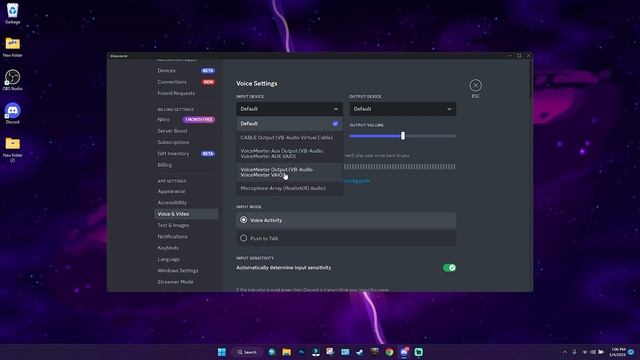Minimize the Discord window
Viewport: 640px width, 360px height.
point(510,56)
